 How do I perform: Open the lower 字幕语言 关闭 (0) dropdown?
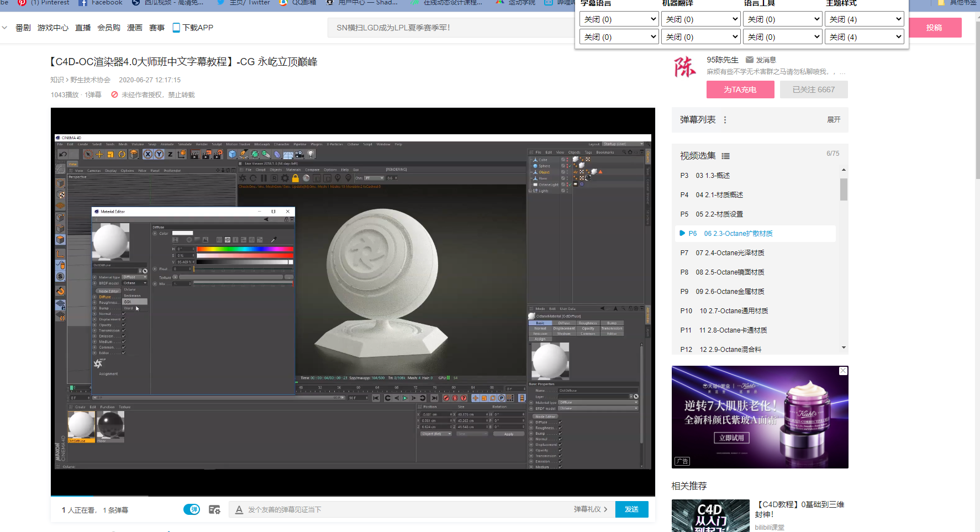pyautogui.click(x=619, y=37)
